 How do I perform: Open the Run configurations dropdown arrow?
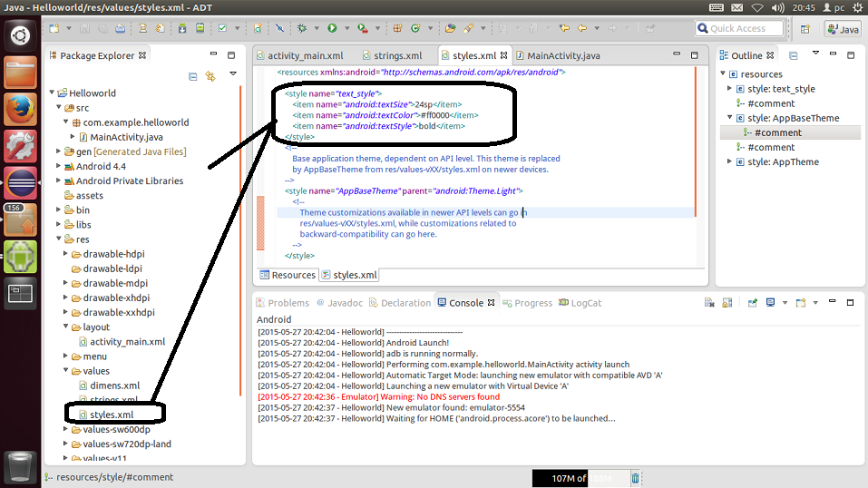(x=347, y=28)
